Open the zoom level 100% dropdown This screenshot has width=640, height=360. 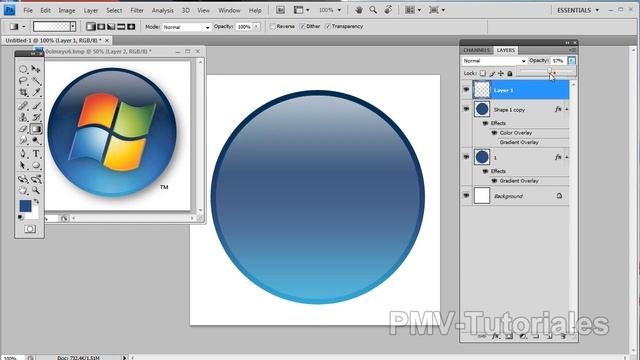(330, 10)
